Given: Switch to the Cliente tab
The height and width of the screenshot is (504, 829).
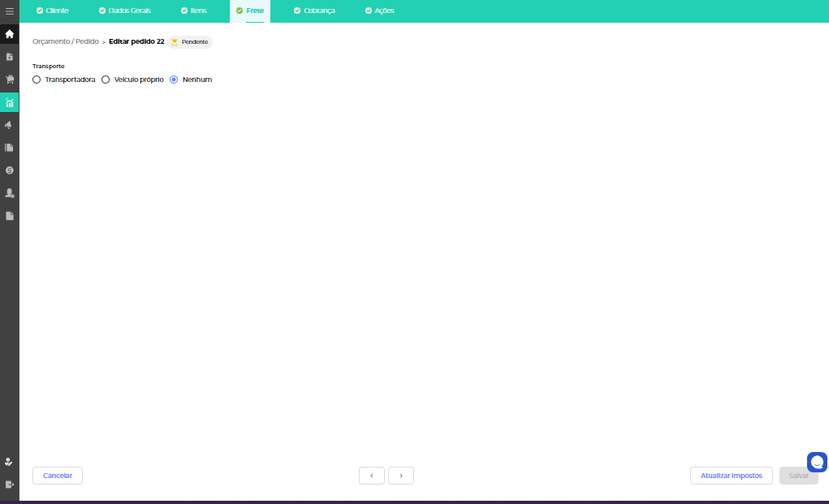Looking at the screenshot, I should pos(53,11).
